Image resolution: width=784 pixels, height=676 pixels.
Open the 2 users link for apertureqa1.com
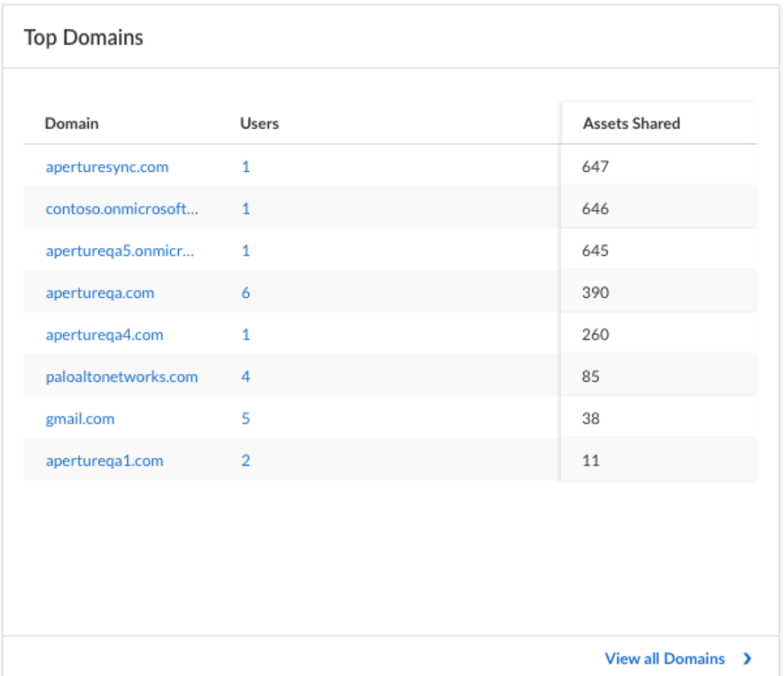(246, 461)
